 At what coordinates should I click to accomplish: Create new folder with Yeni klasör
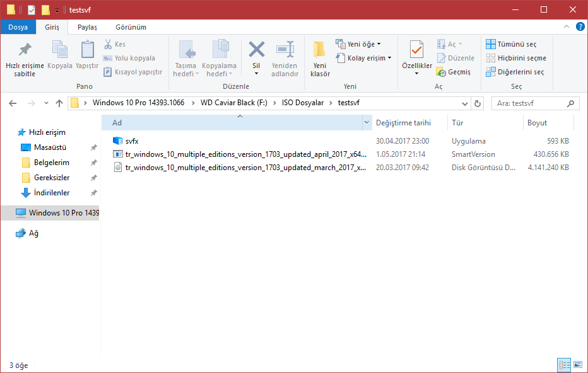[320, 59]
